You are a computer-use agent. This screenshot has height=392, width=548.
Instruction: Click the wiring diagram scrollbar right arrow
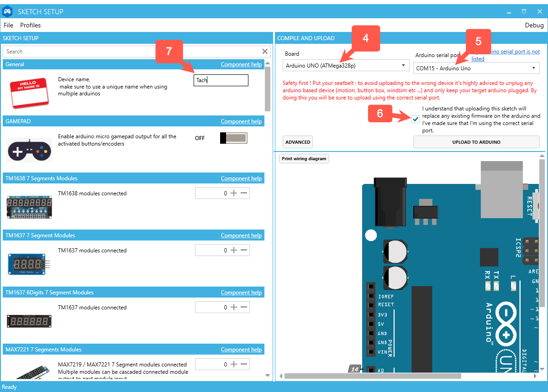[535, 376]
